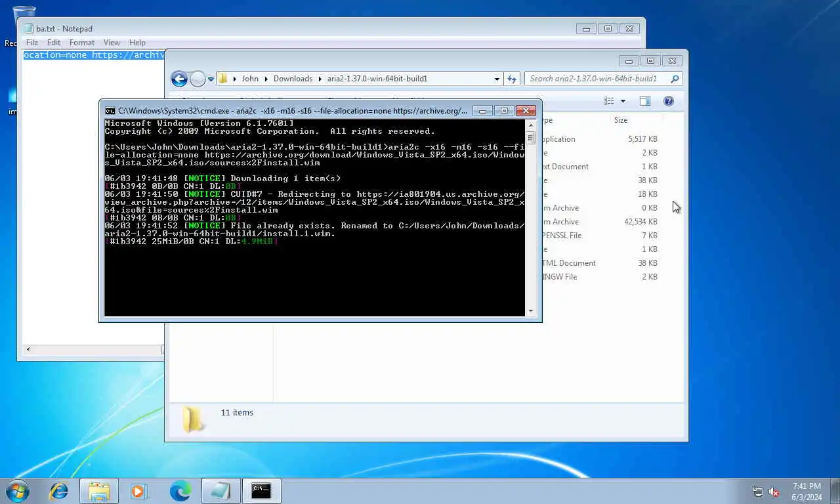The height and width of the screenshot is (504, 840).
Task: Click the cmd.exe window title bar
Action: pos(292,111)
